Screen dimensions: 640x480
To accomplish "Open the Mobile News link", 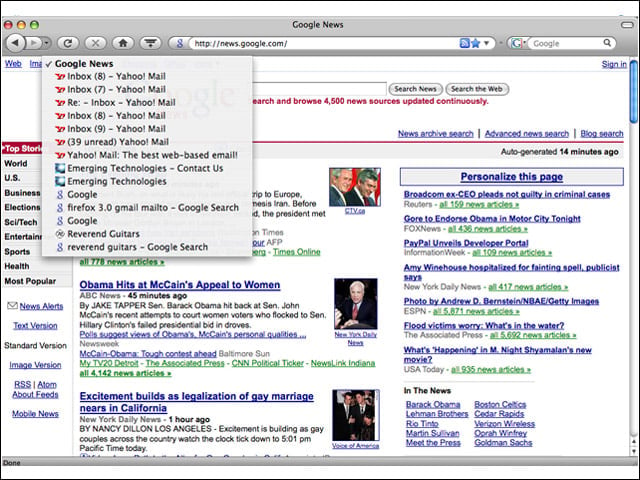I will 35,414.
